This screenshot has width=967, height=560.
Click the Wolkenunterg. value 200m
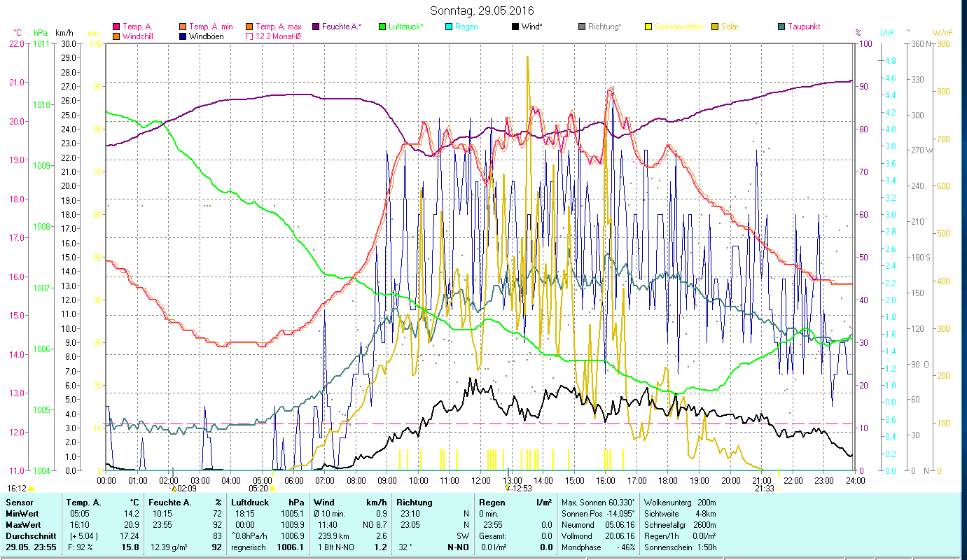[x=707, y=502]
